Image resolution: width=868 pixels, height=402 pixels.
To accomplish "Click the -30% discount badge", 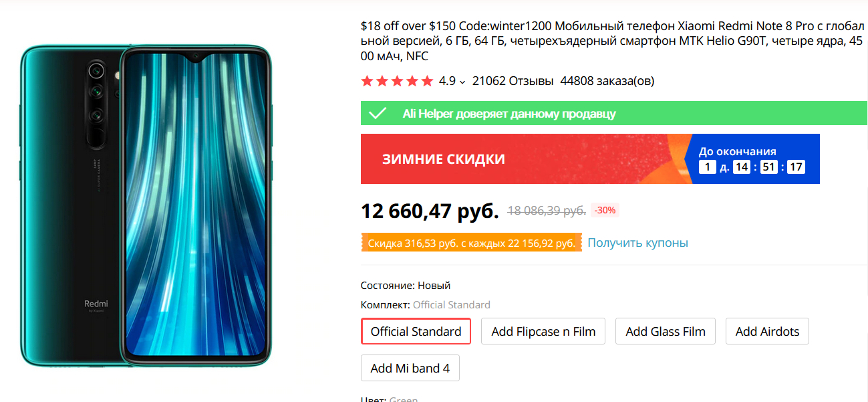I will (x=605, y=210).
